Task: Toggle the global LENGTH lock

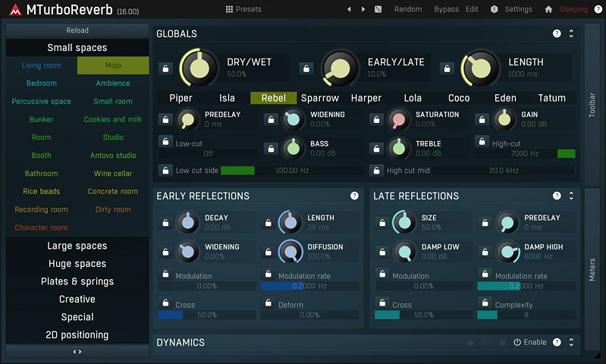Action: coord(447,68)
